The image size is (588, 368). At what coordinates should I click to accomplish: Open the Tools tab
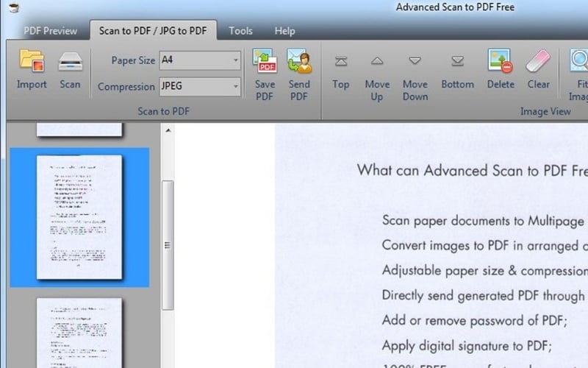[241, 31]
